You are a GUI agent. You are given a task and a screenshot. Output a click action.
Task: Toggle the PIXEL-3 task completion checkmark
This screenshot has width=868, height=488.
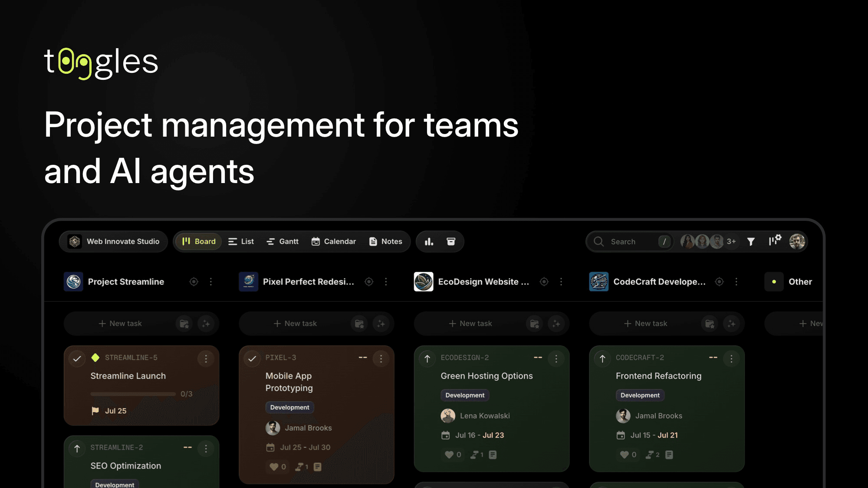click(252, 359)
